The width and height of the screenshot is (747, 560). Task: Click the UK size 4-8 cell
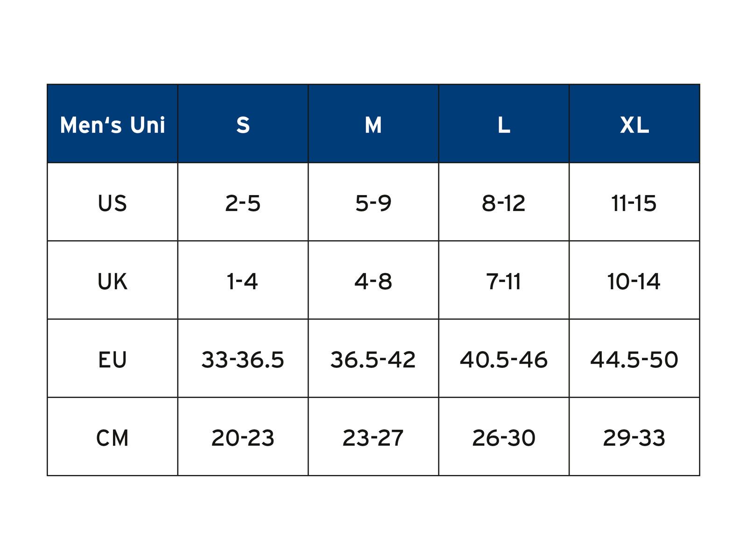tap(373, 281)
